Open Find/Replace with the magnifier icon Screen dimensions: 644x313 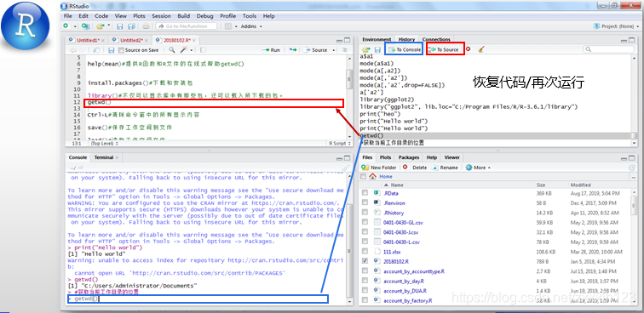click(172, 50)
